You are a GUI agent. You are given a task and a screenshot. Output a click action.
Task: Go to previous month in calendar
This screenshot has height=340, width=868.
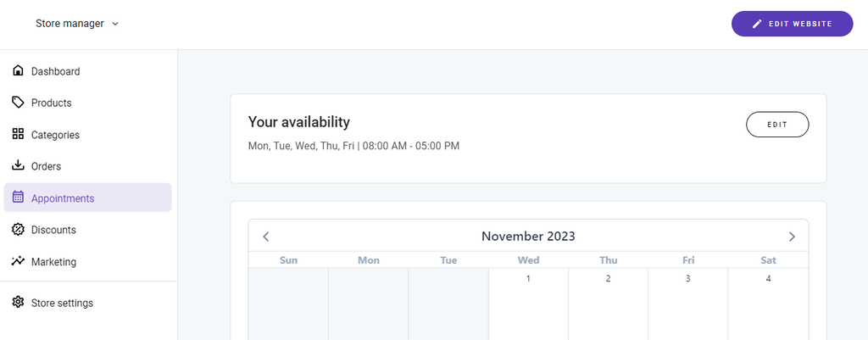[266, 237]
